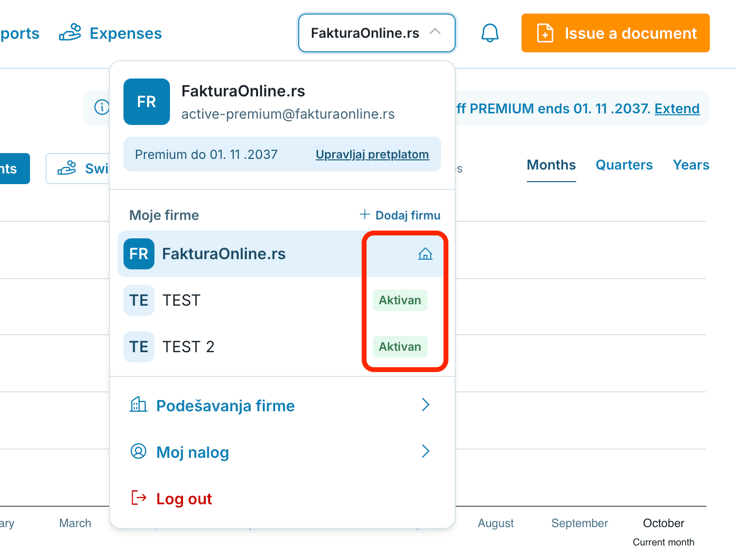Viewport: 736px width, 560px height.
Task: Switch to the Quarters tab
Action: pos(624,165)
